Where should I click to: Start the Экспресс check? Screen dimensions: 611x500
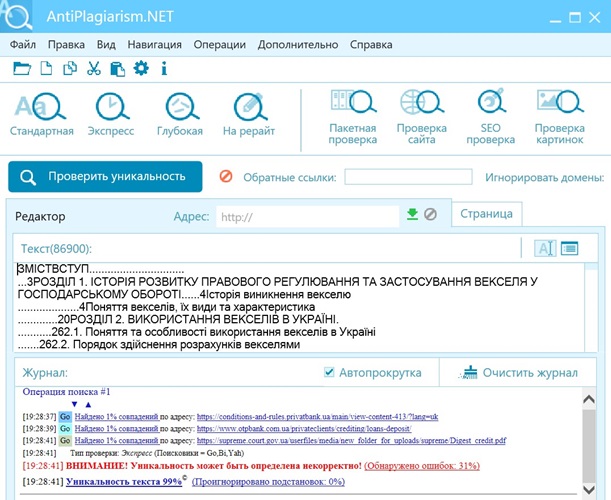click(x=111, y=114)
